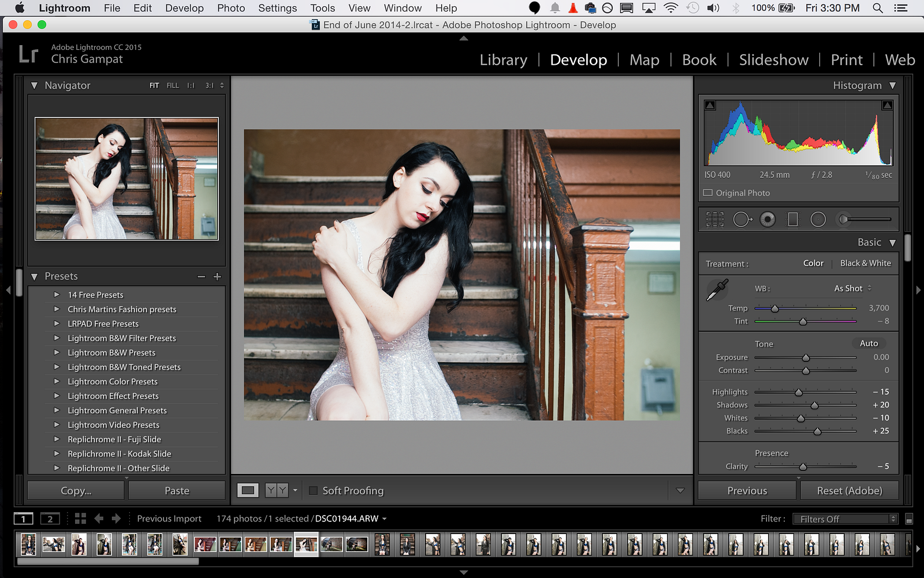Image resolution: width=924 pixels, height=578 pixels.
Task: Add a new preset with plus icon
Action: tap(217, 277)
